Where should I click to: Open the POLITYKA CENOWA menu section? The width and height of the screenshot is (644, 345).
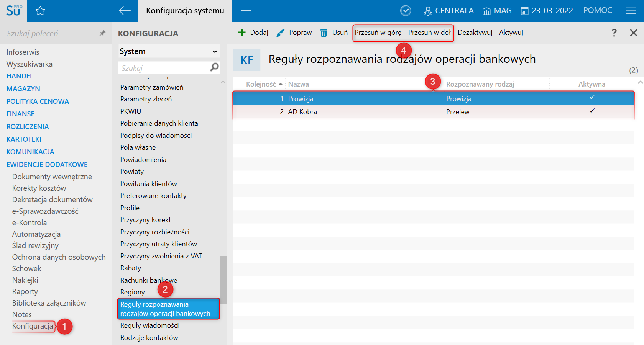coord(38,101)
